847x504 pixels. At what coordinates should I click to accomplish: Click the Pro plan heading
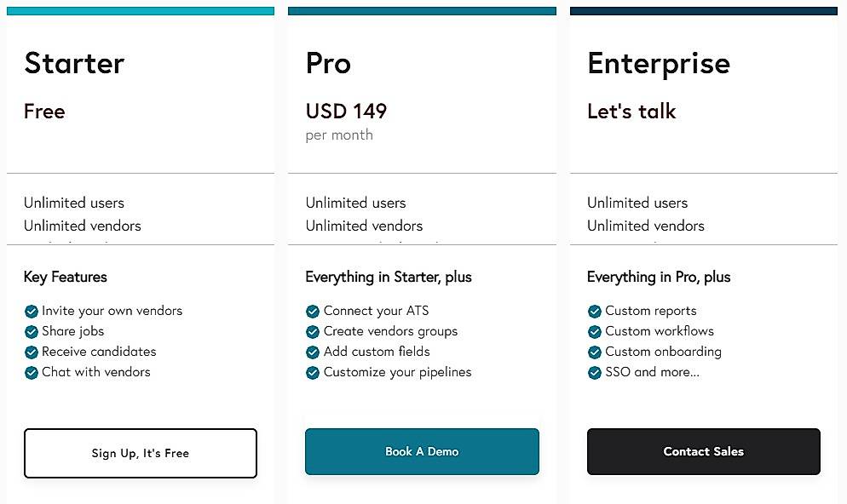327,63
